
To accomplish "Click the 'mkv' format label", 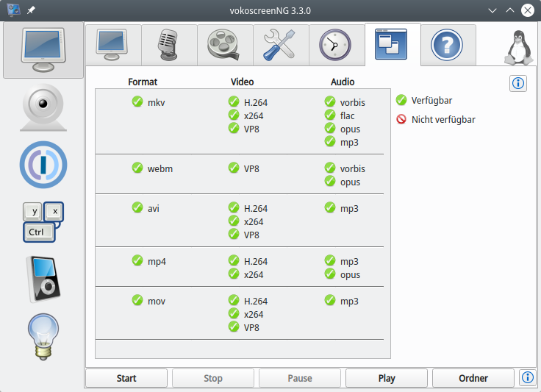I will [157, 102].
